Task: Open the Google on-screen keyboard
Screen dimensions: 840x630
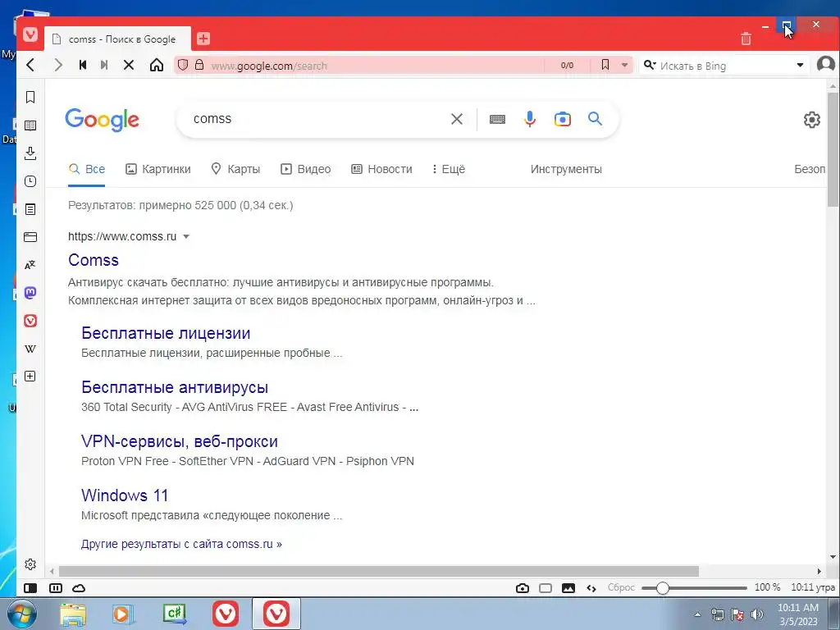Action: [497, 119]
